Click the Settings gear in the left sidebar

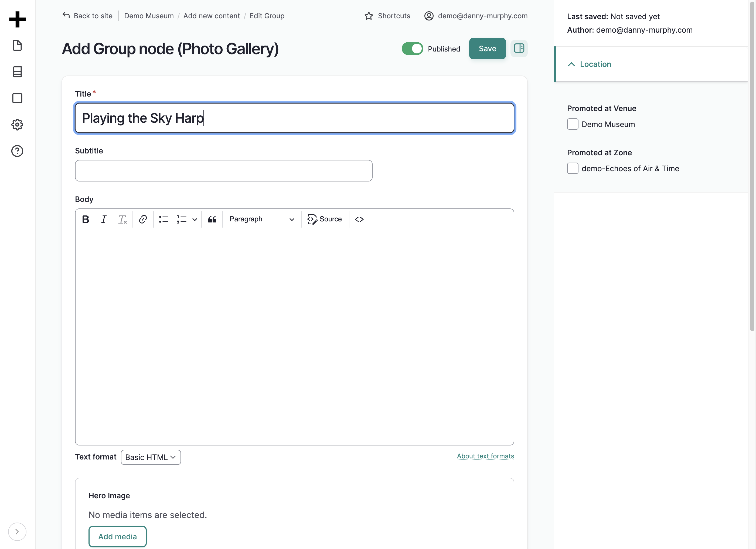pyautogui.click(x=17, y=125)
